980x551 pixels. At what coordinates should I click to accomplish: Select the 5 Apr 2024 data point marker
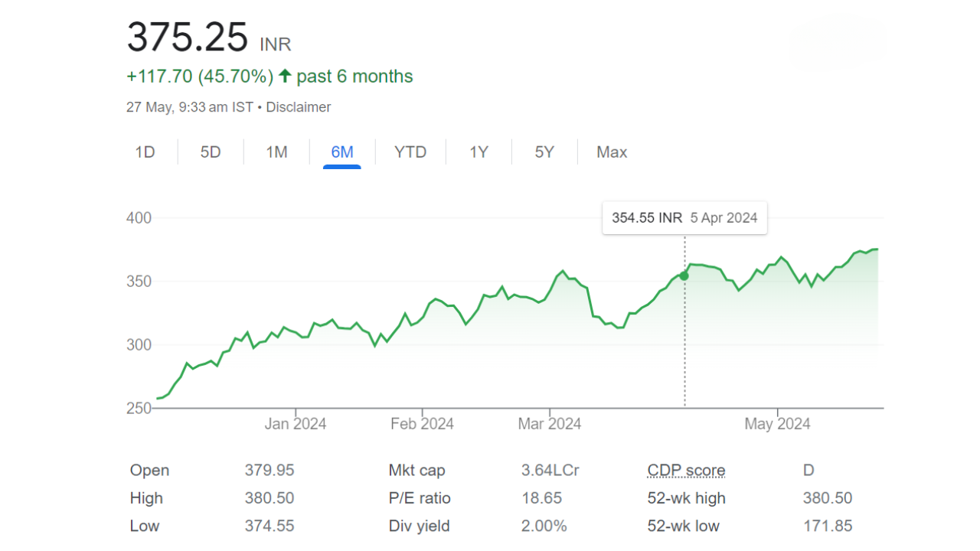(x=684, y=275)
